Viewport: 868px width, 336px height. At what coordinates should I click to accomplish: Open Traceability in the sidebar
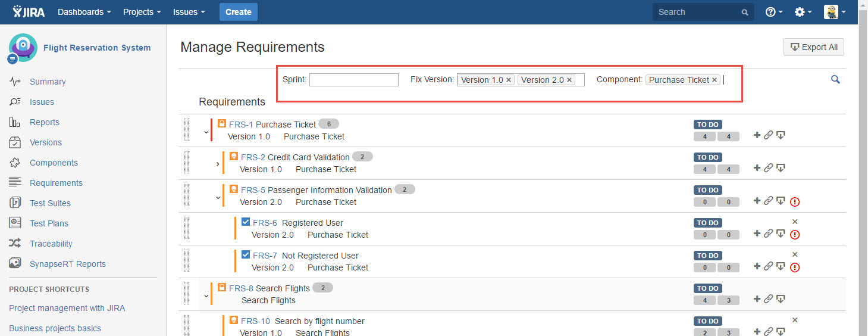point(51,244)
